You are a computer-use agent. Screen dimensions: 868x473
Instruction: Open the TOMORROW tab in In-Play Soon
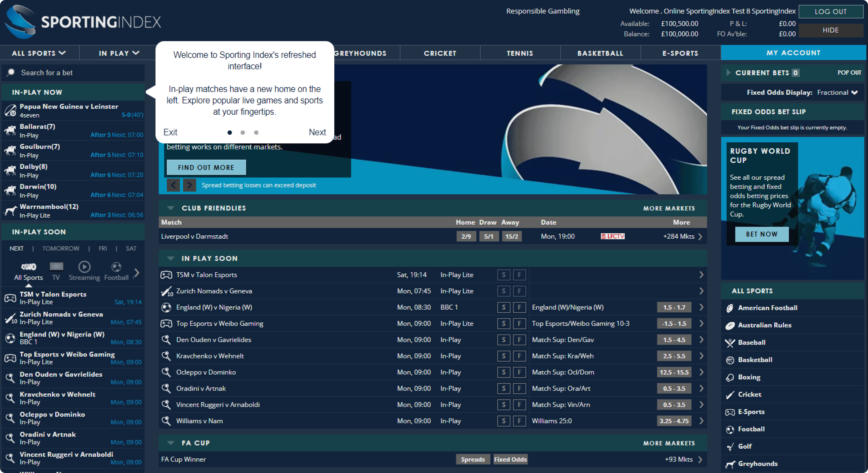coord(61,248)
